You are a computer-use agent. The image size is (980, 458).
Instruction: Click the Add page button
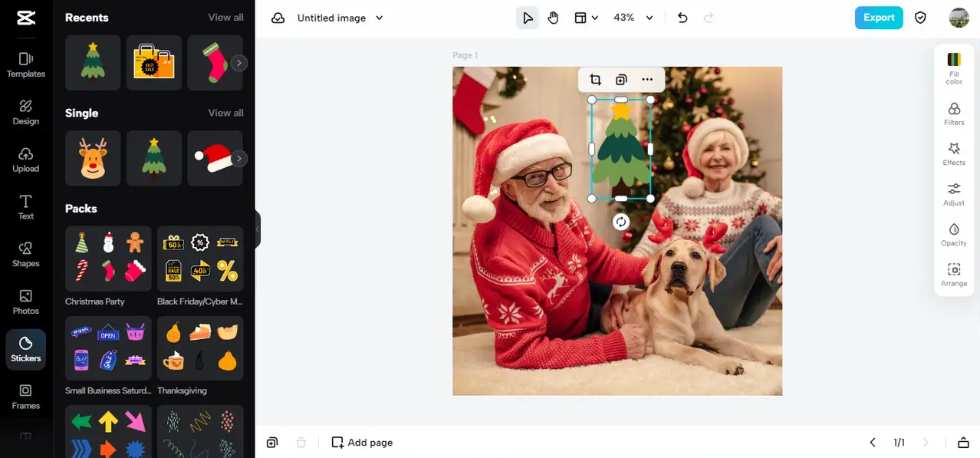pos(362,443)
